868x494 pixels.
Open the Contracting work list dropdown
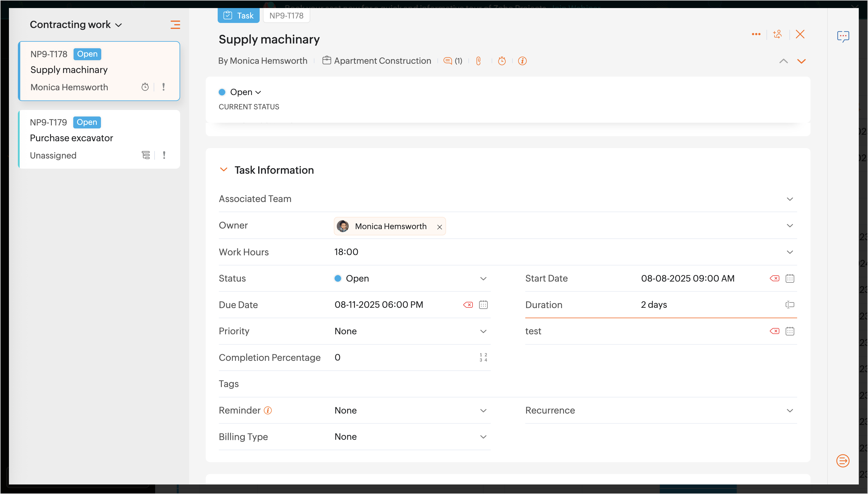[76, 25]
